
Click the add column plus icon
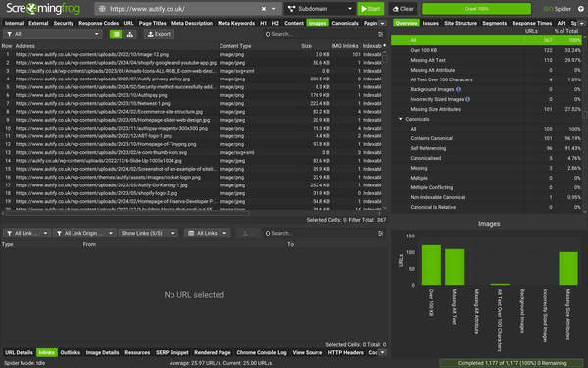384,46
